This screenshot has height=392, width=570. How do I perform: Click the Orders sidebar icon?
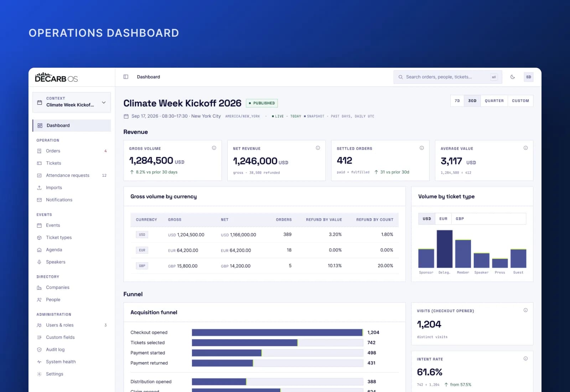[x=39, y=151]
